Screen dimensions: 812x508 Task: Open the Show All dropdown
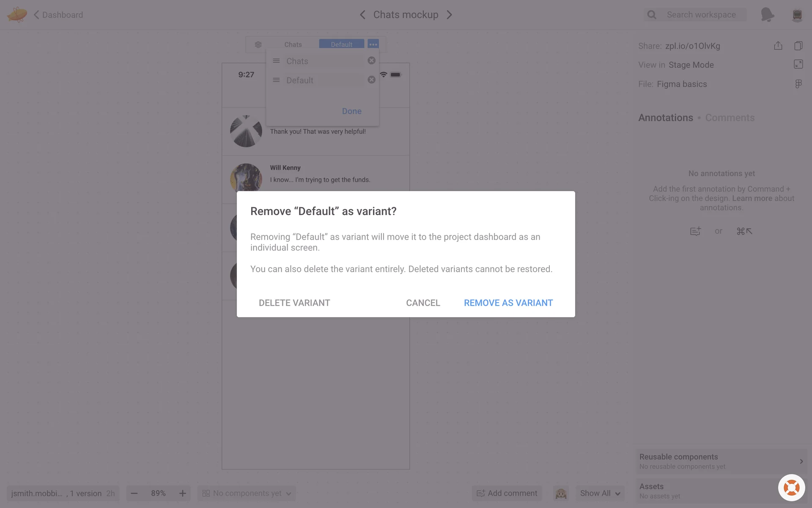(x=600, y=493)
